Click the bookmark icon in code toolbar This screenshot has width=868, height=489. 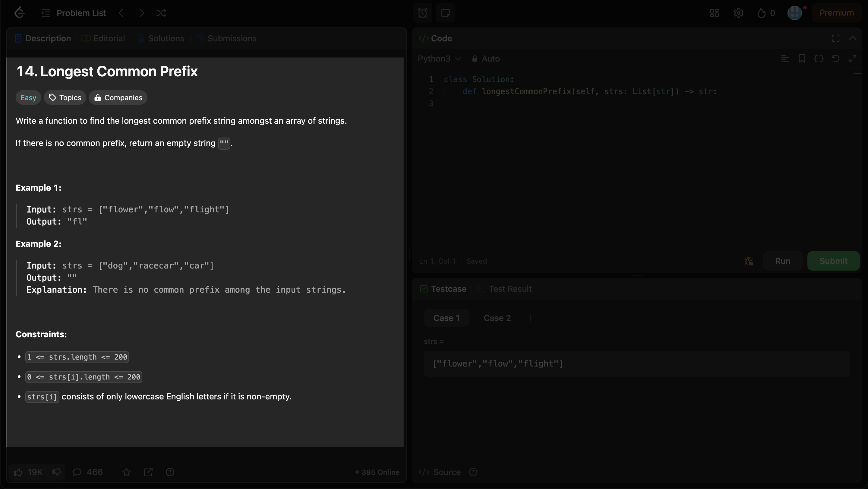coord(802,59)
